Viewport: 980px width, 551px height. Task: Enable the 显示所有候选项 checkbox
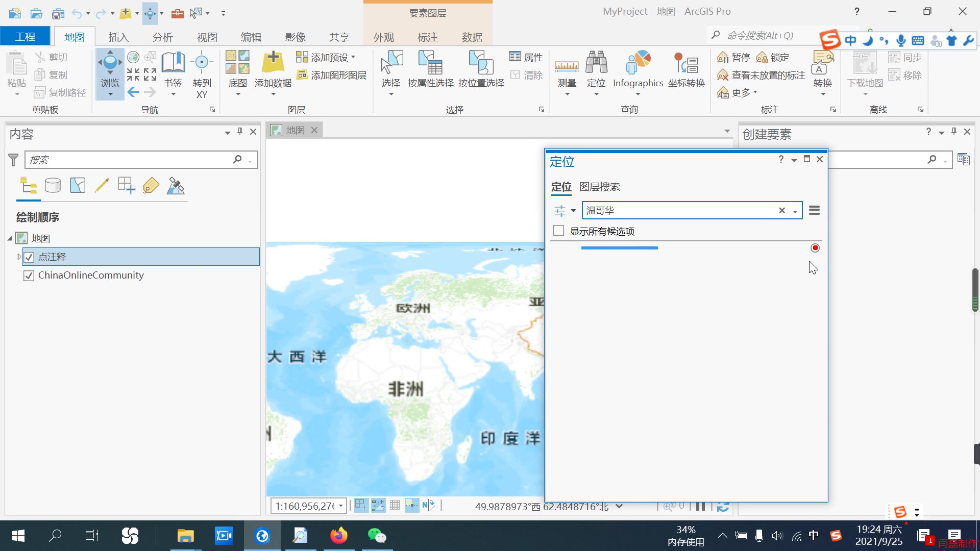point(558,230)
